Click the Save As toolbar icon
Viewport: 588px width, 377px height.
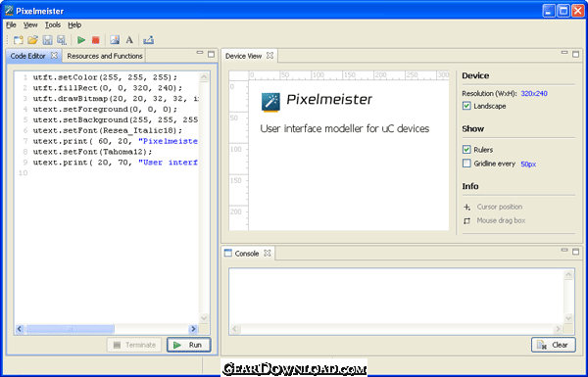click(x=62, y=40)
